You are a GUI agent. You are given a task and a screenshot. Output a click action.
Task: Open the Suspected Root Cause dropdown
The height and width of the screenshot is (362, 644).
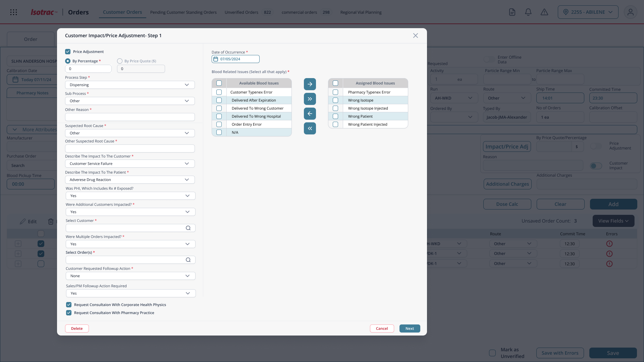pos(130,133)
